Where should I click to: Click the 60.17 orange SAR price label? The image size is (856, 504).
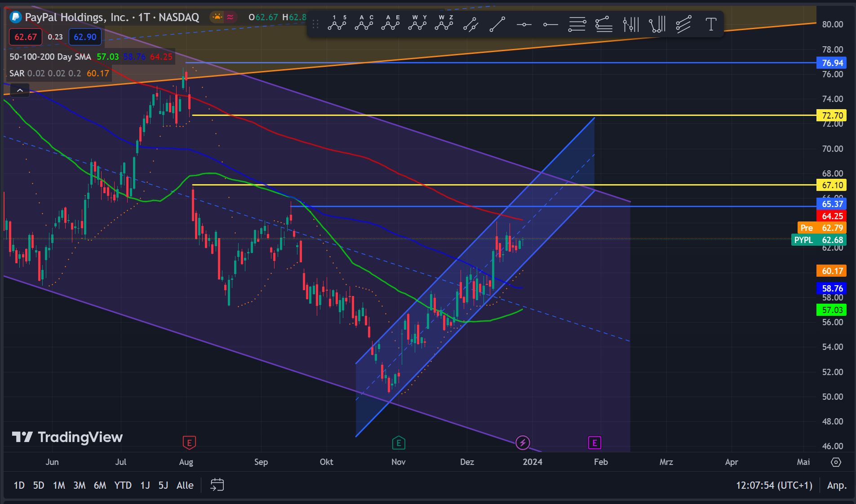point(832,271)
